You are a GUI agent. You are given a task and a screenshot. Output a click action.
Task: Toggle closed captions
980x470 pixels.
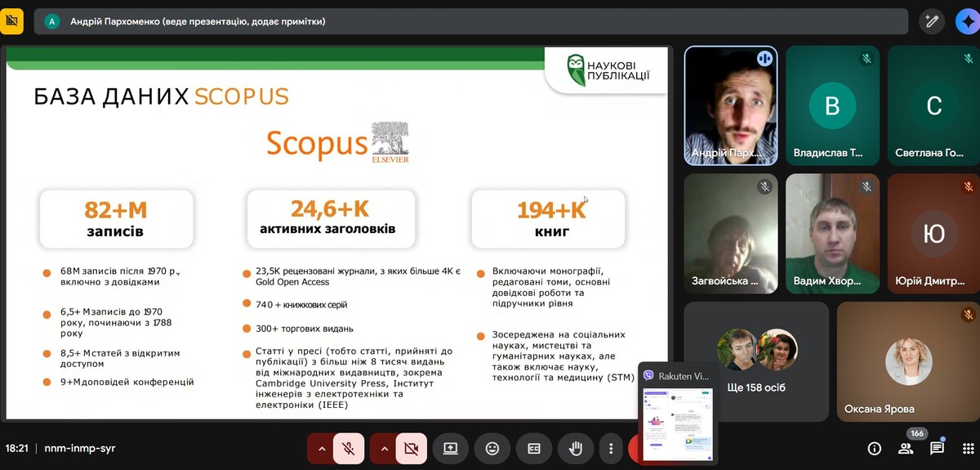tap(534, 448)
